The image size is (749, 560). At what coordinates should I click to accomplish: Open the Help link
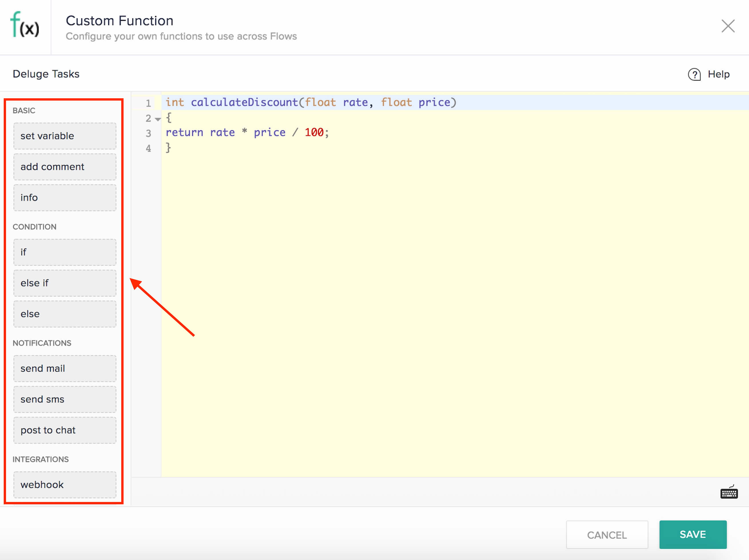tap(718, 74)
